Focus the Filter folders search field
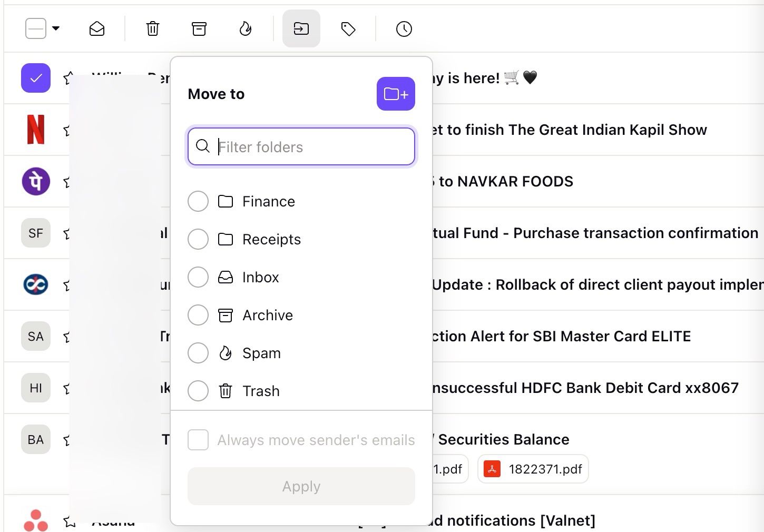 click(x=301, y=146)
